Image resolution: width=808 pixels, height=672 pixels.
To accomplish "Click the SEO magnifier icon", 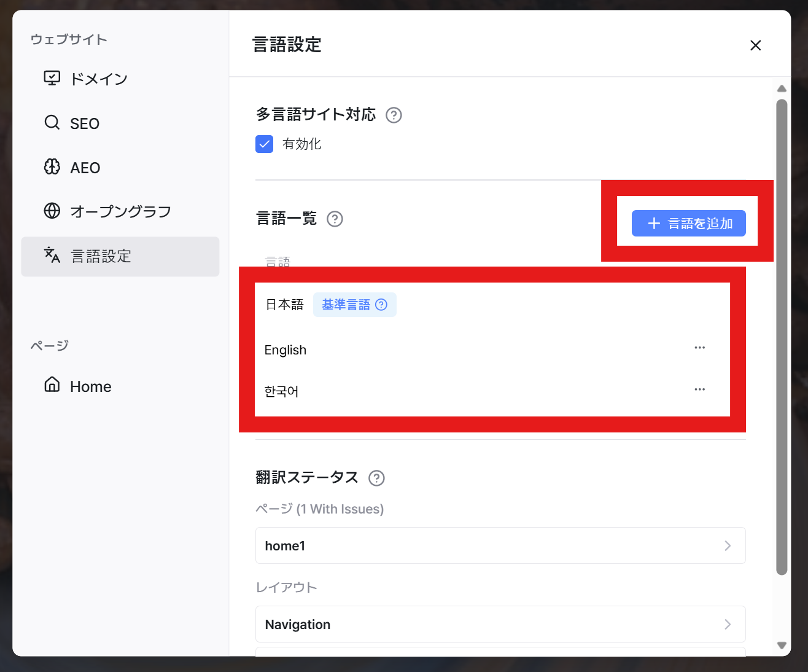I will [52, 122].
